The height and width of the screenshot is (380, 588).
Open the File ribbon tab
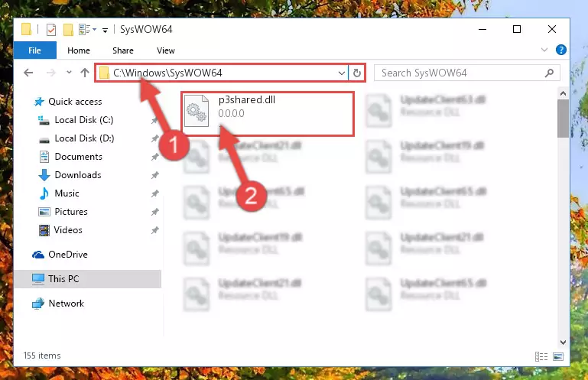[35, 50]
